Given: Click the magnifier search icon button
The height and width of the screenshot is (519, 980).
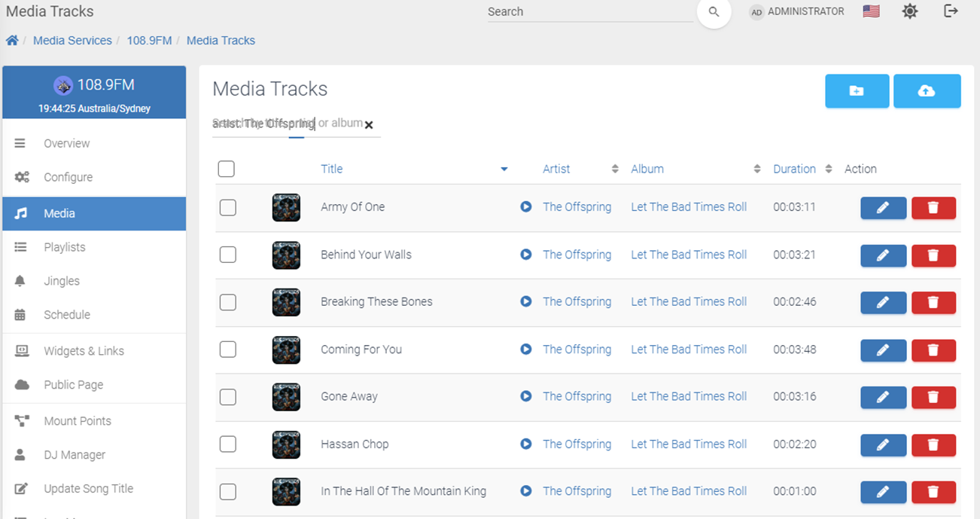Looking at the screenshot, I should click(714, 12).
